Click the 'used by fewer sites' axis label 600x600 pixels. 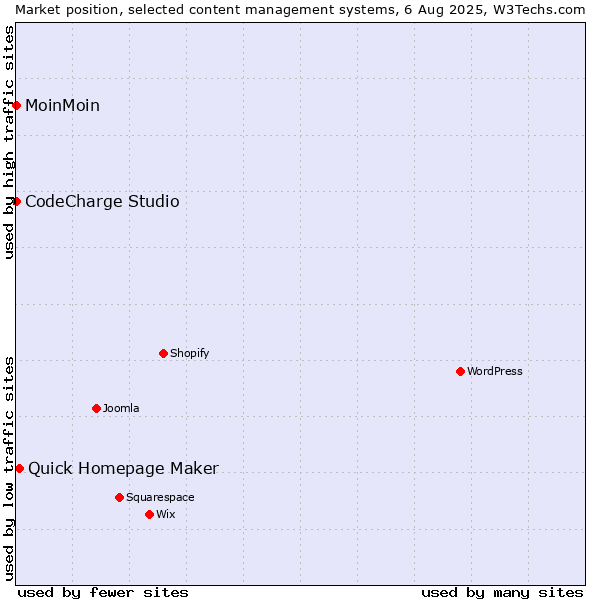[x=103, y=592]
